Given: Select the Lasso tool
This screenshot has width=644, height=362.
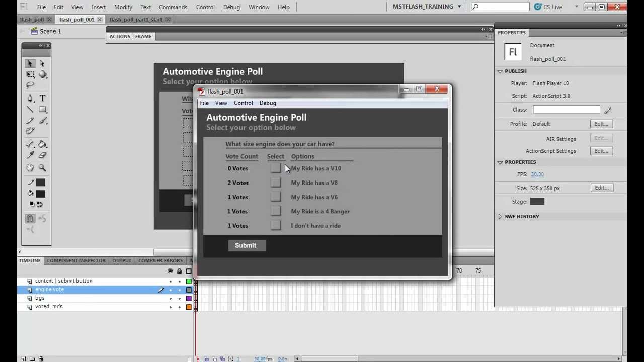Looking at the screenshot, I should (30, 85).
